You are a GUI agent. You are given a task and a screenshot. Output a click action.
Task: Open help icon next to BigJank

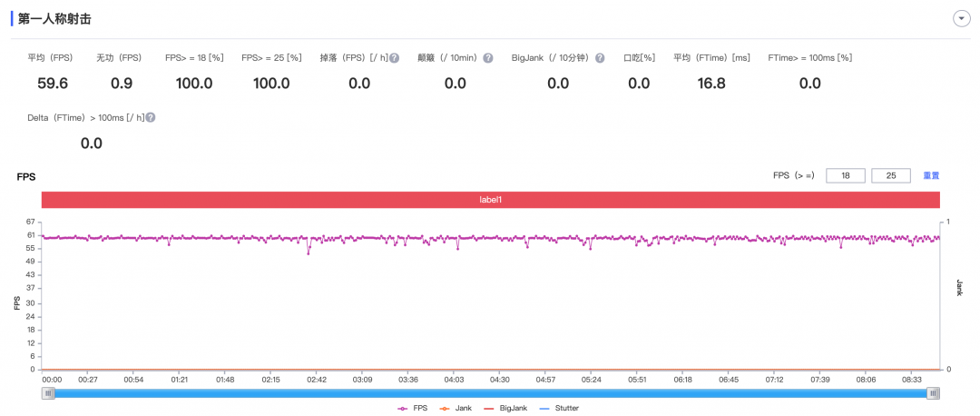600,58
